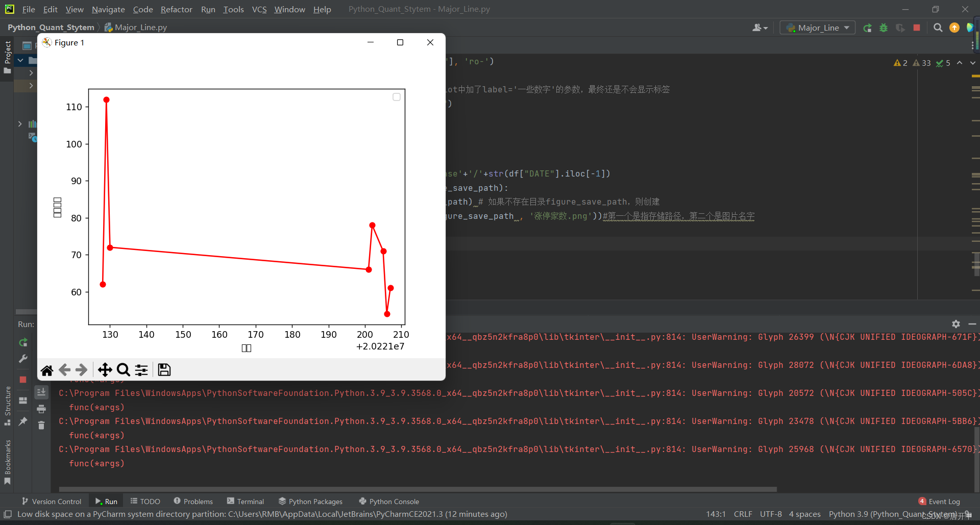Click the CRLF line separator widget

pyautogui.click(x=743, y=514)
